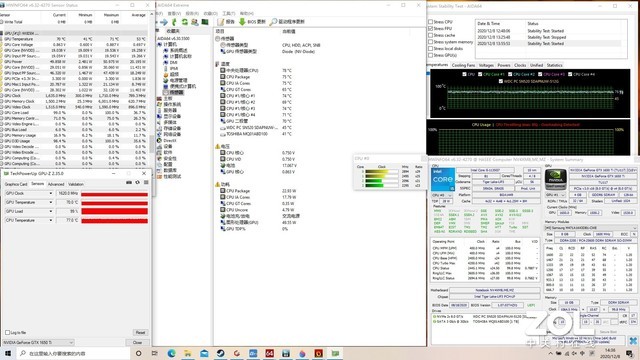Screen dimensions: 640x360
Task: Switch to Advanced tab in GPU-Z
Action: pos(56,184)
